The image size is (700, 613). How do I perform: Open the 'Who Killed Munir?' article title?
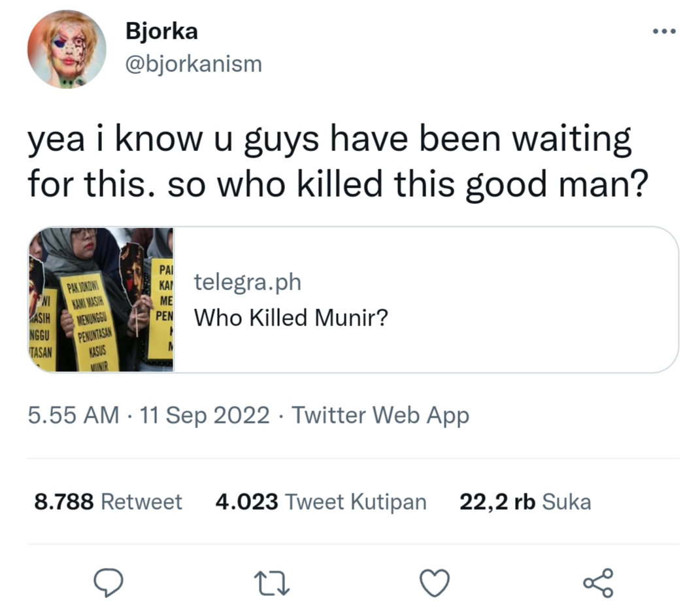point(291,318)
